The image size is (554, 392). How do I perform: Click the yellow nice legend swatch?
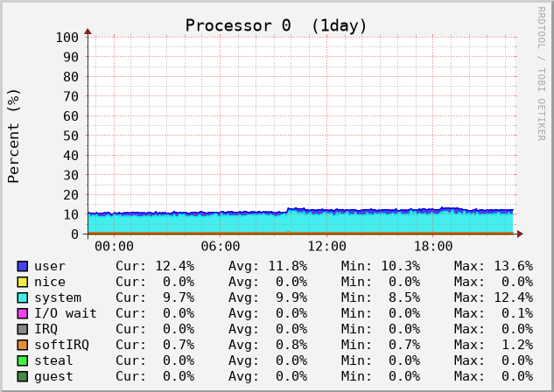point(23,282)
